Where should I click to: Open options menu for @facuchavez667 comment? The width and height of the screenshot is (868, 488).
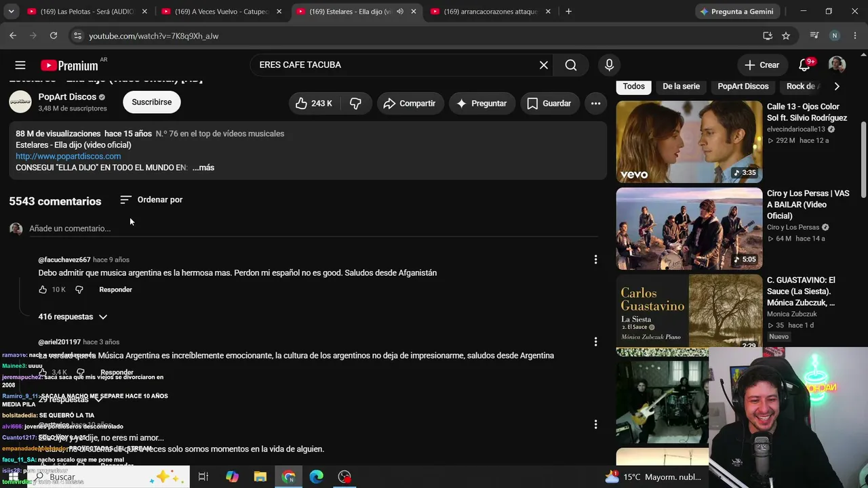coord(595,260)
